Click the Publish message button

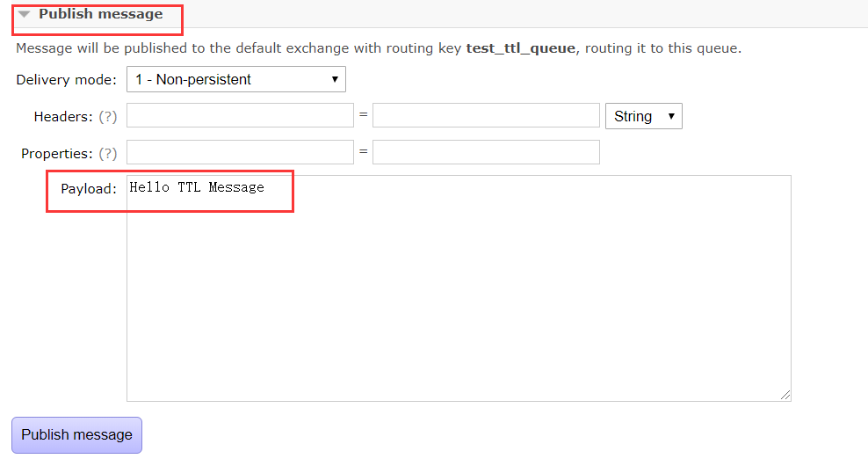click(77, 435)
